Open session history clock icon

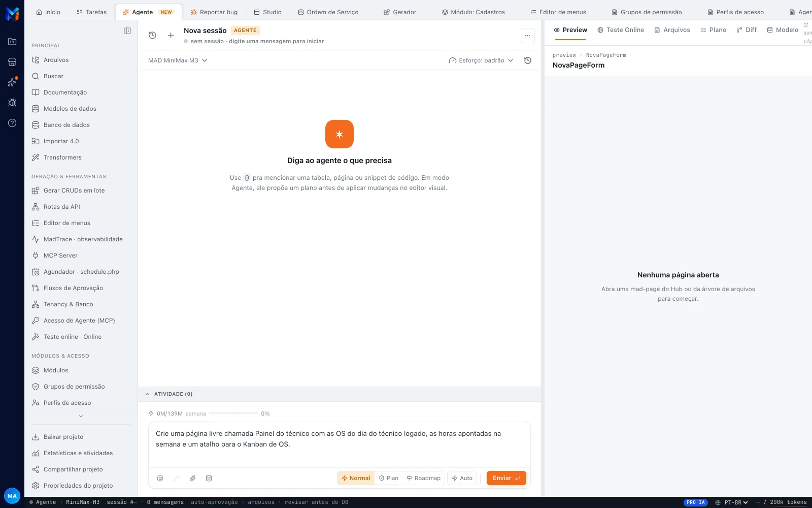point(152,35)
